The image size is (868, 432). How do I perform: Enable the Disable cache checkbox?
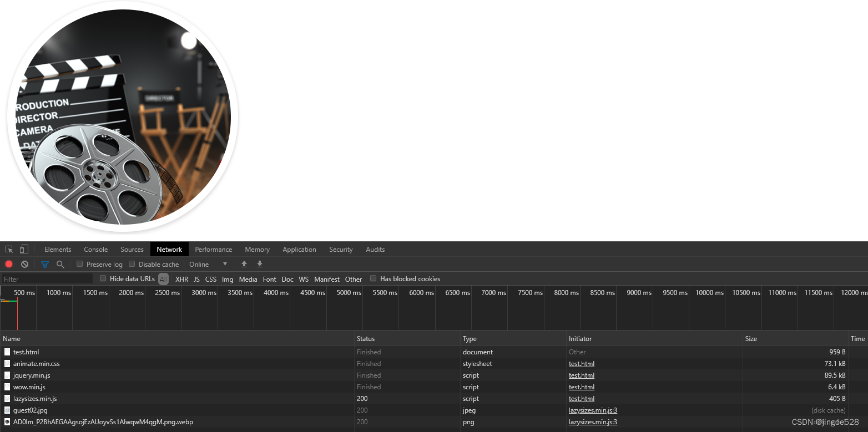(x=132, y=264)
